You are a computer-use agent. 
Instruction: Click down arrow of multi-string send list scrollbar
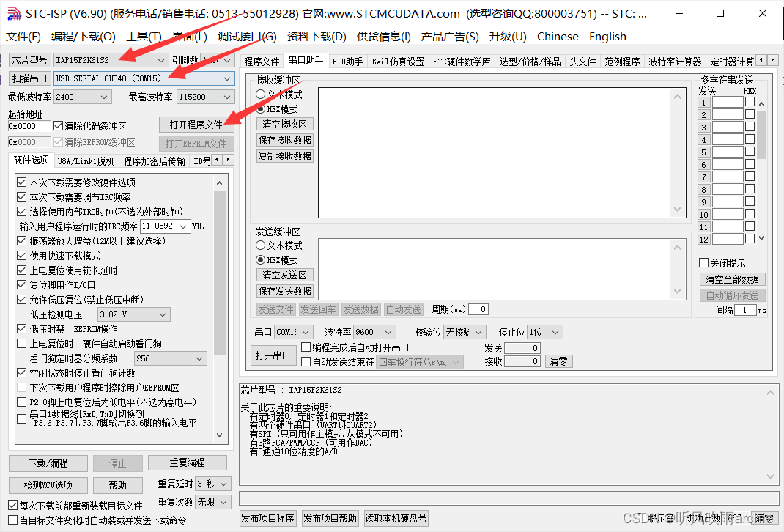pos(761,238)
